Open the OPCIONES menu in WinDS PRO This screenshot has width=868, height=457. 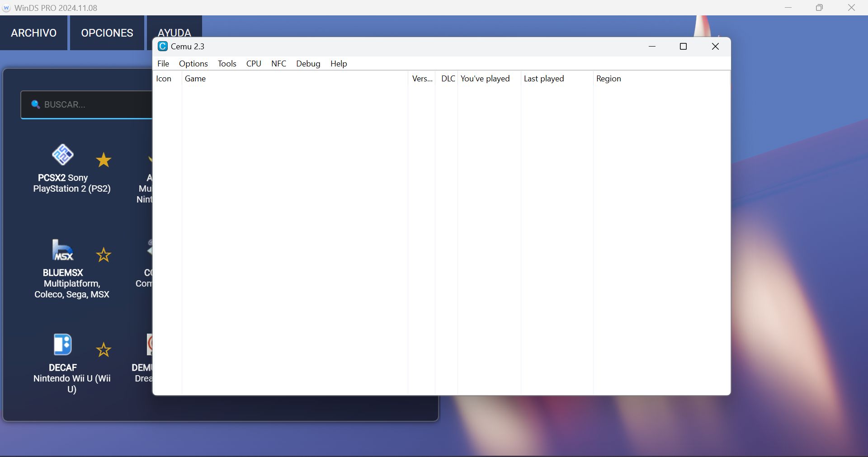point(107,33)
